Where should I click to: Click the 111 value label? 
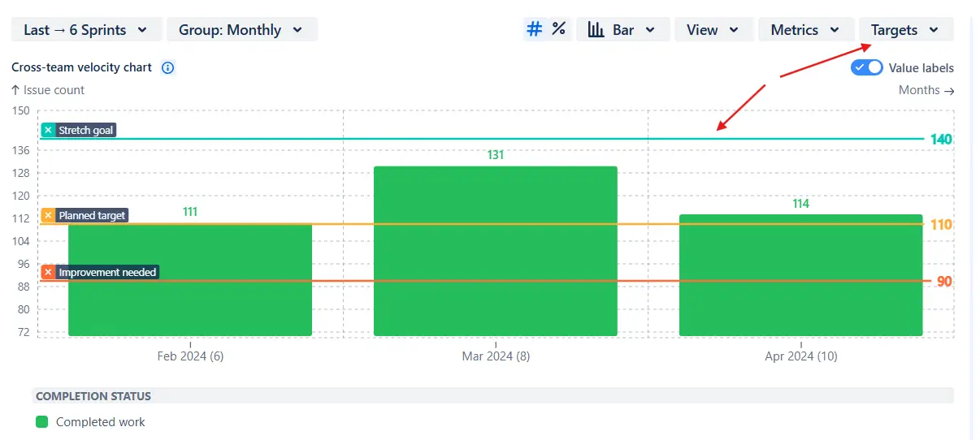[190, 212]
